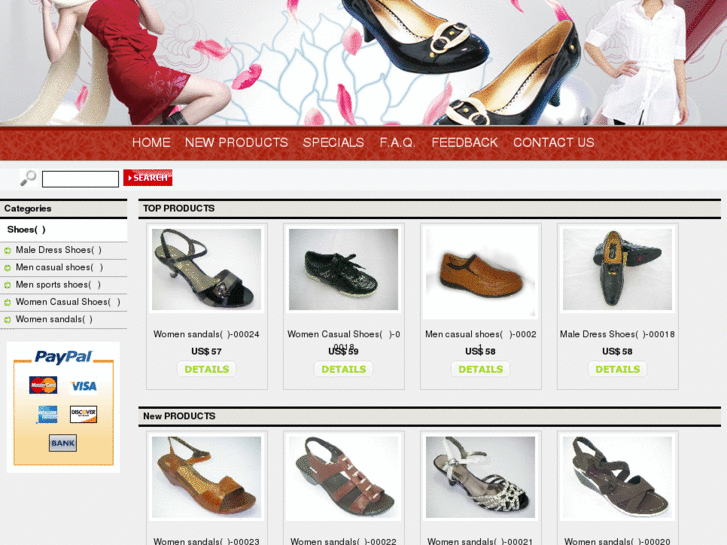Click the Women sandals 00021 product photo

coord(481,477)
